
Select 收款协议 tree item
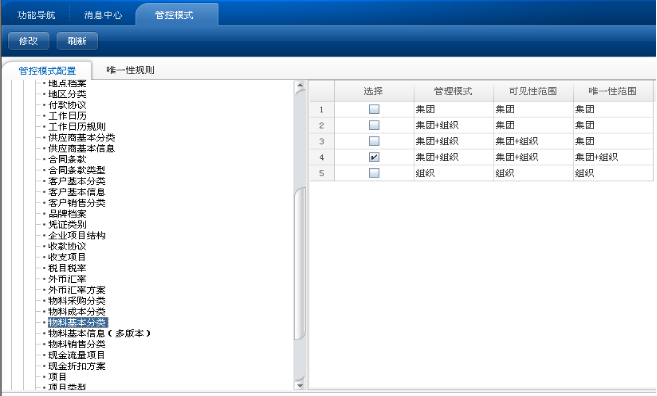click(x=67, y=246)
